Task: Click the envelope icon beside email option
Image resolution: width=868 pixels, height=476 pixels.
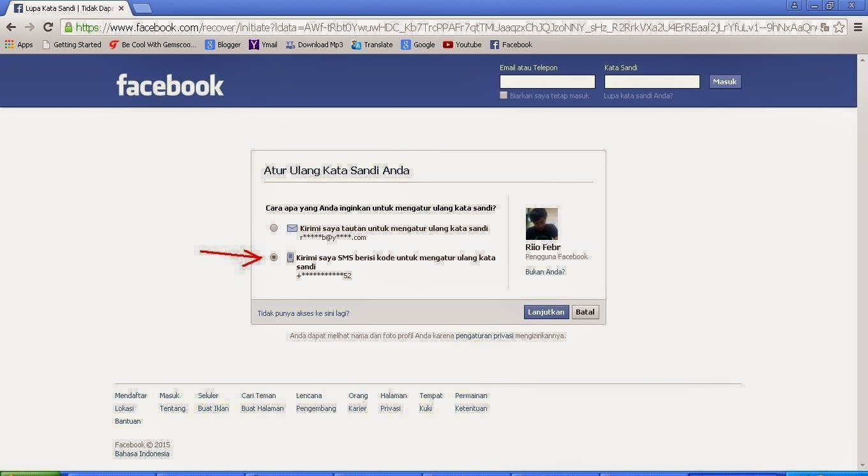Action: pyautogui.click(x=292, y=228)
